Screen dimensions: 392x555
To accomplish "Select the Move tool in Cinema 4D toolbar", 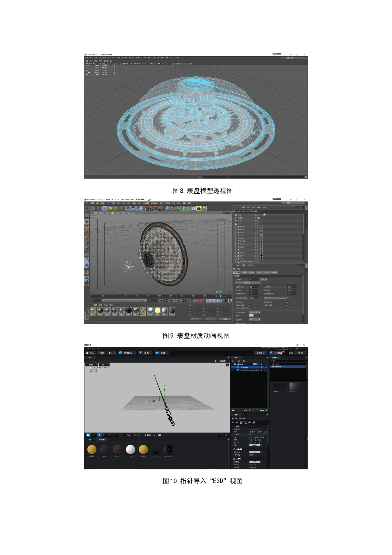I will [x=105, y=208].
